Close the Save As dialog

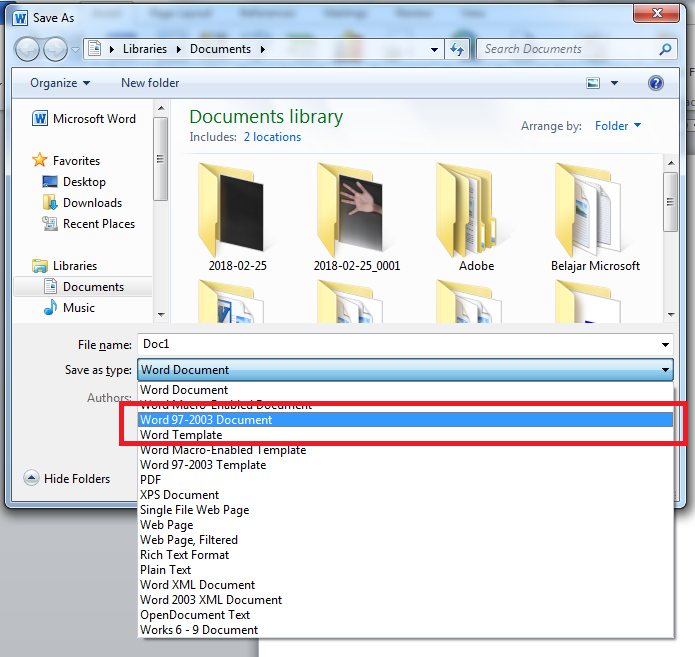coord(657,13)
